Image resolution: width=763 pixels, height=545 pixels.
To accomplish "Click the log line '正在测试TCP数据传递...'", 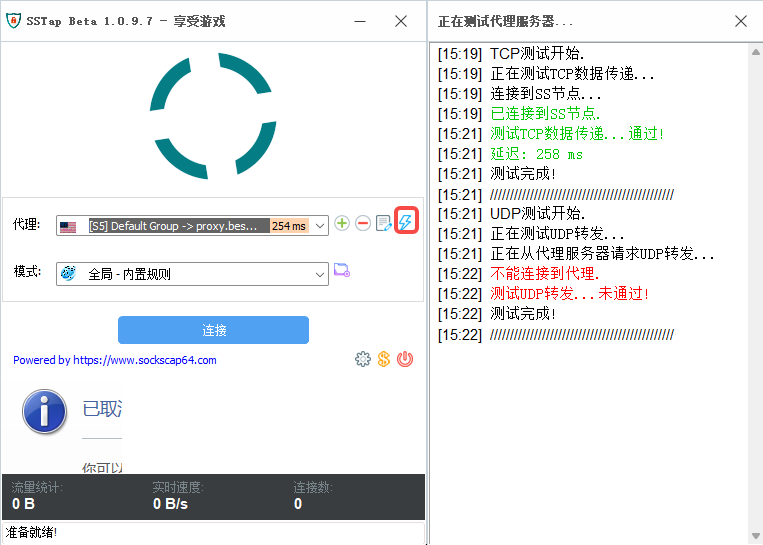I will coord(572,73).
